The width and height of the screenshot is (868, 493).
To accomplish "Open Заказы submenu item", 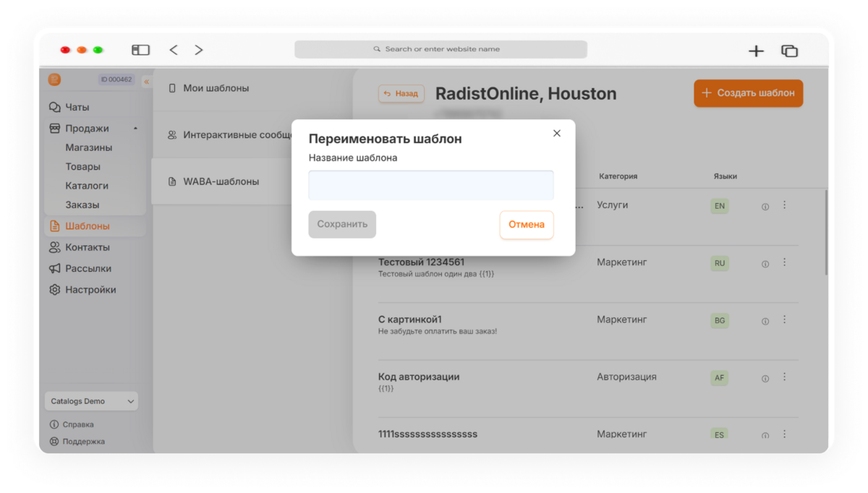I will click(82, 205).
